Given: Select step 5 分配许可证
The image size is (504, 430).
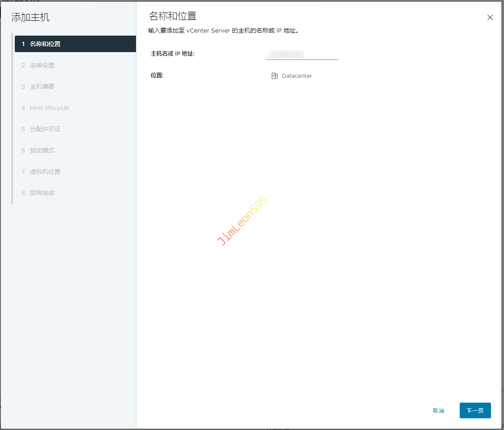Looking at the screenshot, I should (45, 129).
